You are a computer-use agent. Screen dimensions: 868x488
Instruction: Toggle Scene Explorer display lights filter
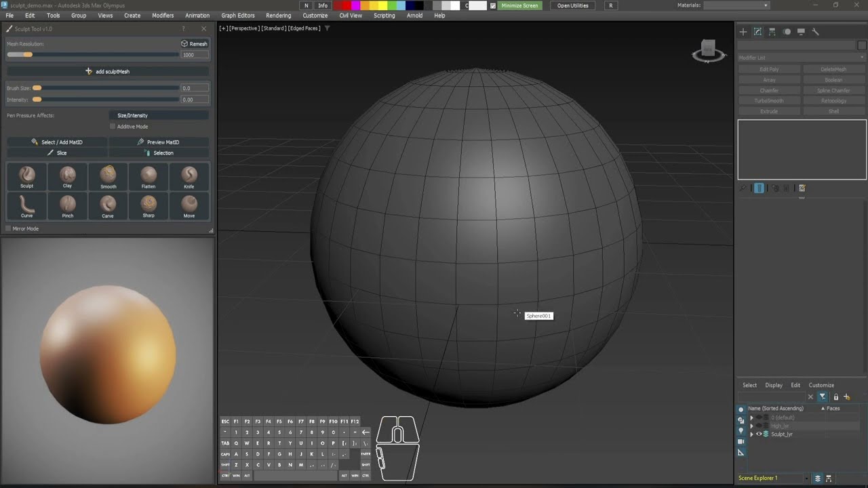[x=741, y=431]
